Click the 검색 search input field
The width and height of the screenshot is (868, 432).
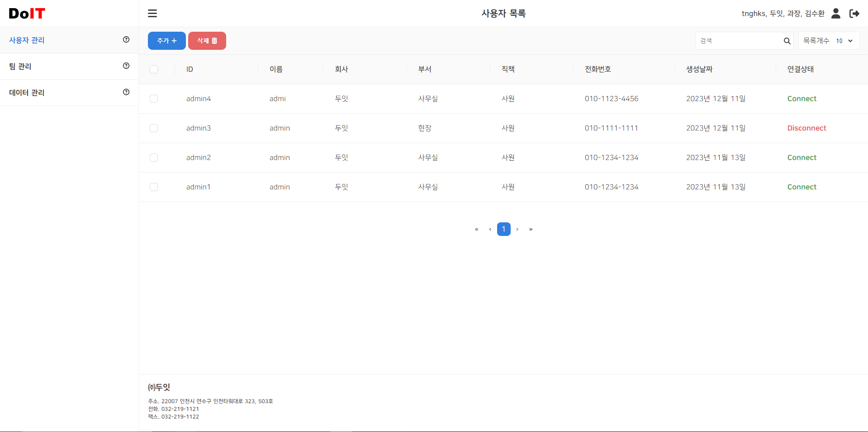[x=740, y=41]
